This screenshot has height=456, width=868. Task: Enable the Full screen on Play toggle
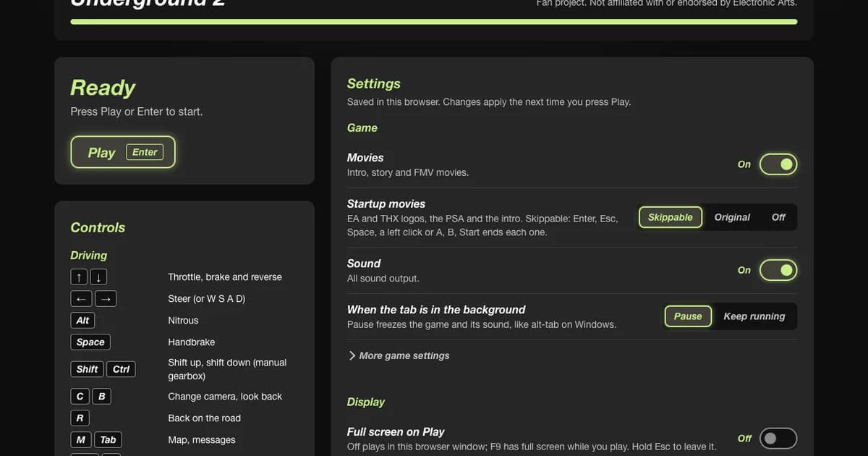(x=778, y=438)
